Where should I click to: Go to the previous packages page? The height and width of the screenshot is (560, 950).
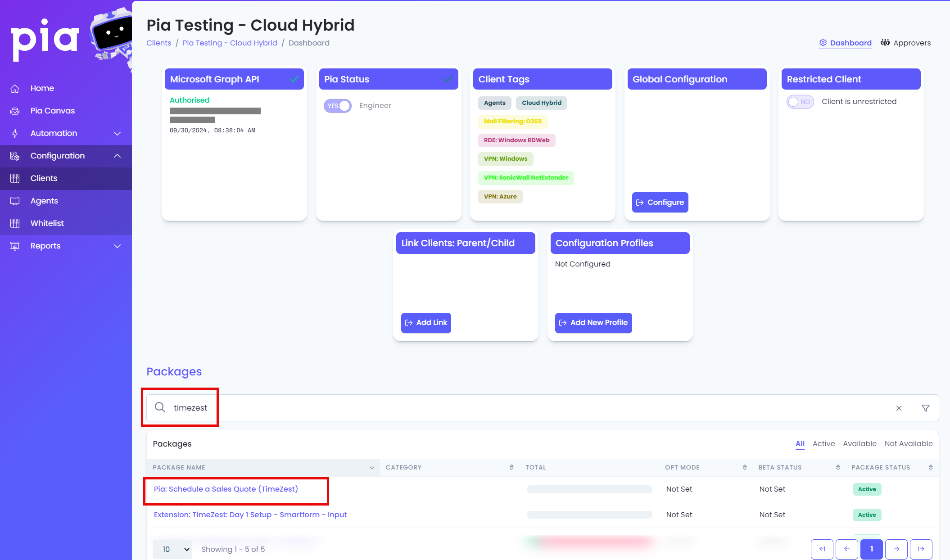click(x=847, y=549)
